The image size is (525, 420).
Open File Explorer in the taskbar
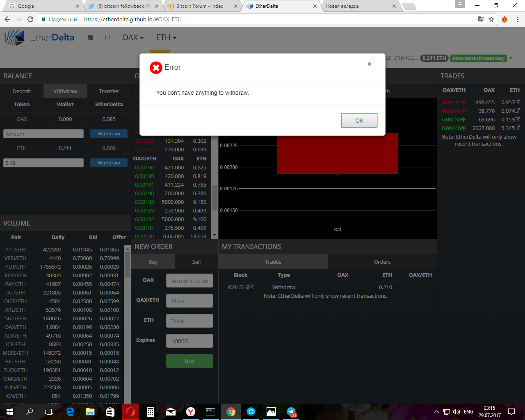coord(90,412)
